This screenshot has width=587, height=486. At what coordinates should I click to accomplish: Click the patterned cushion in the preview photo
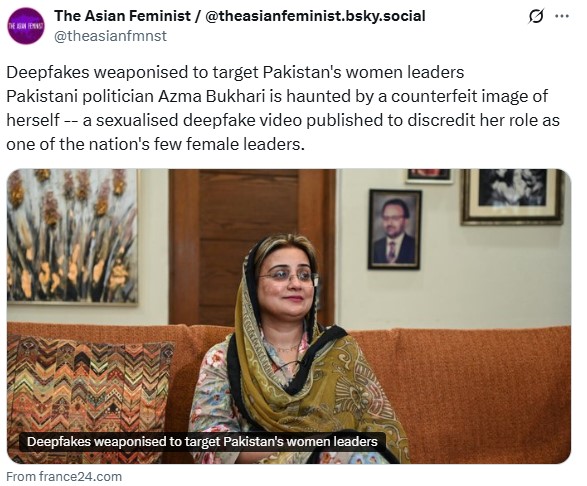90,397
